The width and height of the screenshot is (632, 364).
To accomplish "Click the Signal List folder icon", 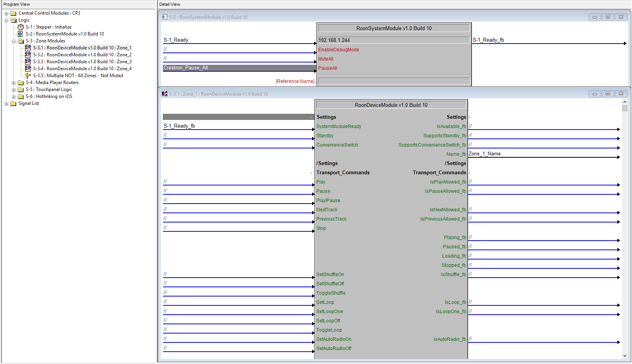I will [x=14, y=103].
